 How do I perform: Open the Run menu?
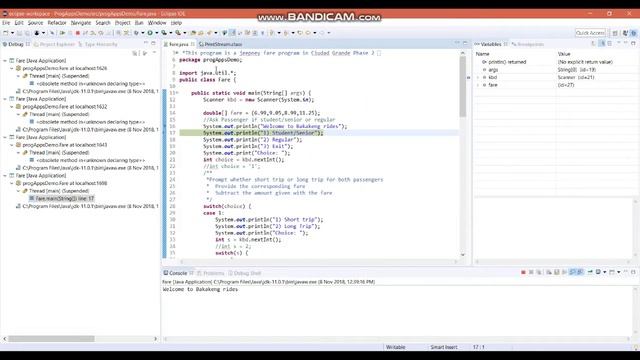[x=139, y=23]
